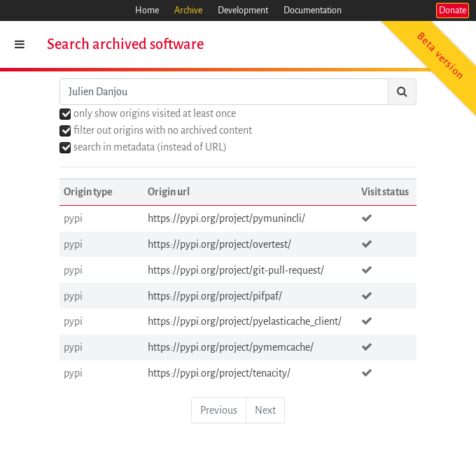This screenshot has height=462, width=476.
Task: Click visit status checkmark for git-pull-request
Action: click(366, 269)
